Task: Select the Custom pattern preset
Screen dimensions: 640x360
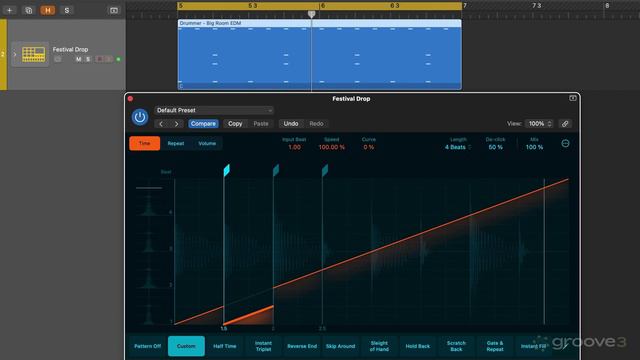Action: click(x=186, y=346)
